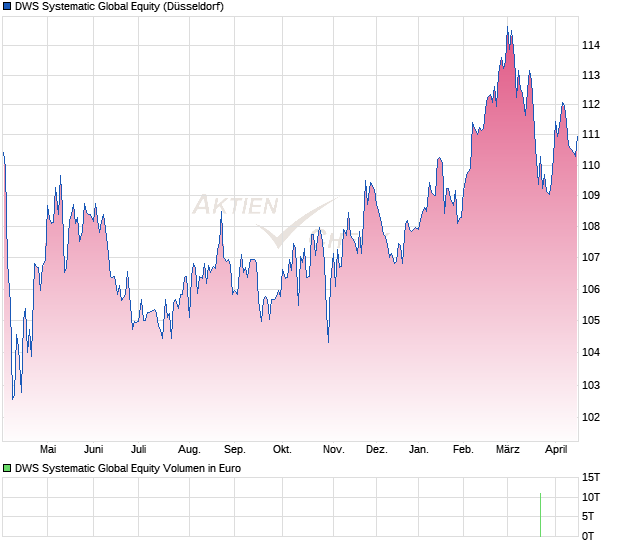The image size is (620, 546).
Task: Click the 105 price label on y-axis
Action: click(x=591, y=320)
